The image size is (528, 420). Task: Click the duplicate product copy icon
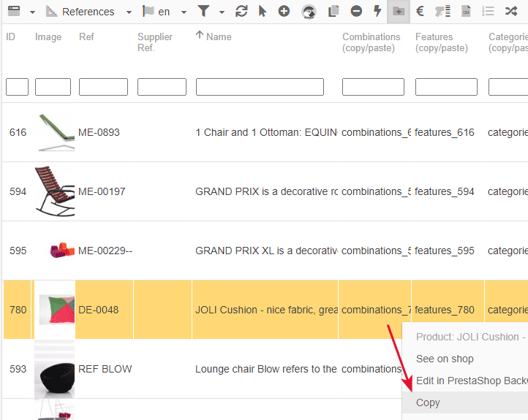[x=333, y=12]
